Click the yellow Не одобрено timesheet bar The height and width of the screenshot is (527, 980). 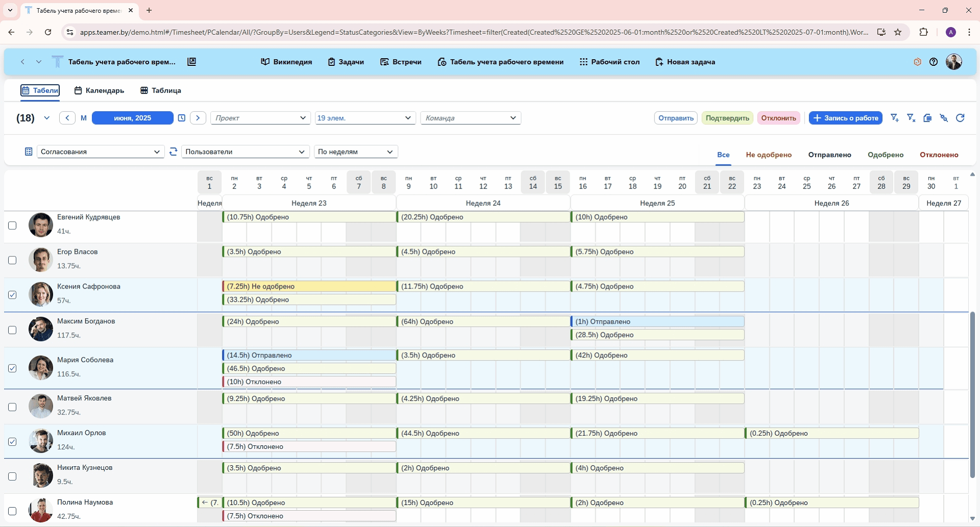click(309, 286)
